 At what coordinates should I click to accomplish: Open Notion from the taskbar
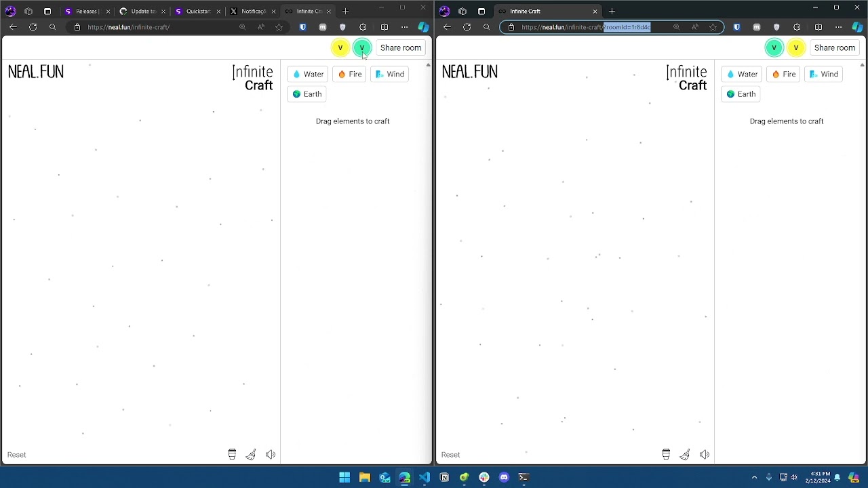(444, 477)
